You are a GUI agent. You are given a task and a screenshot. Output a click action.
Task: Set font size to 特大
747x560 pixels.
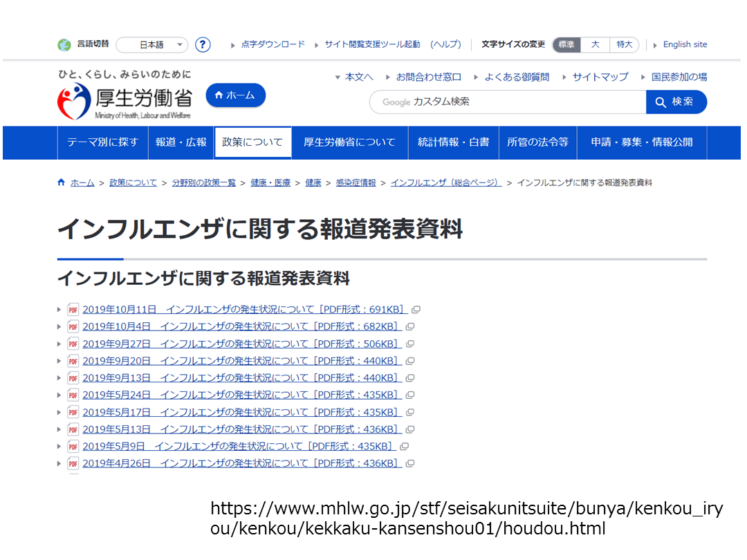[x=625, y=44]
